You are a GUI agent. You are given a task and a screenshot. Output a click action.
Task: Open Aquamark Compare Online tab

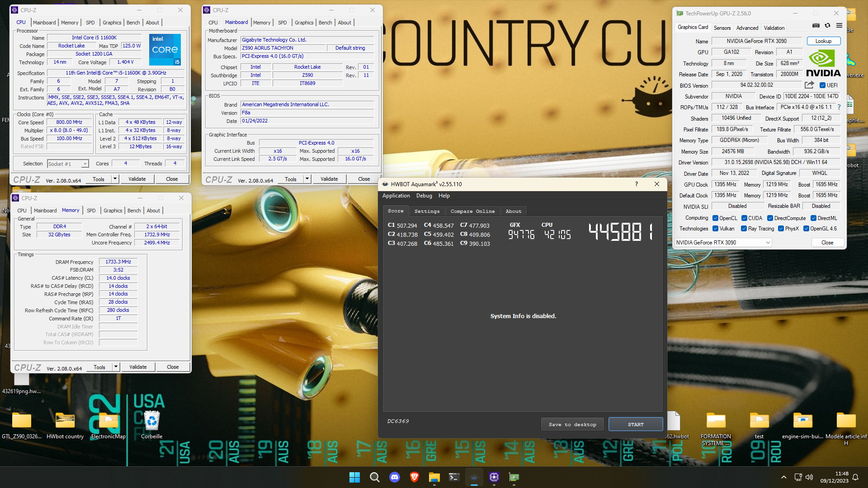point(472,211)
